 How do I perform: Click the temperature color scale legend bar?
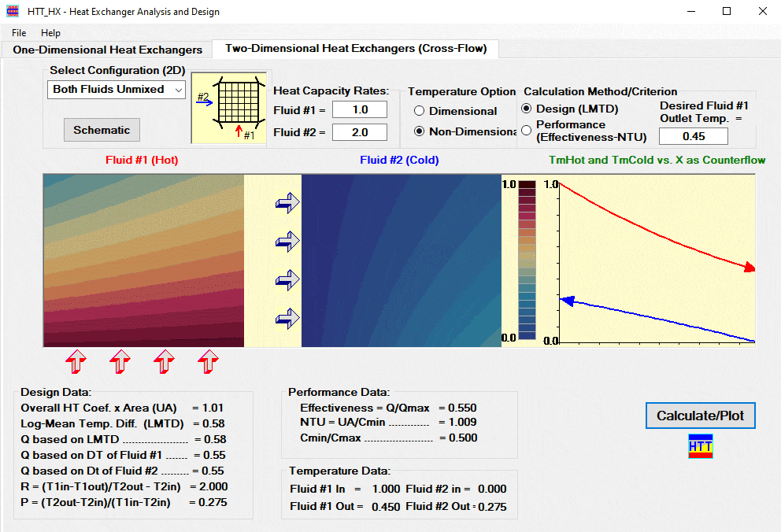pos(527,260)
